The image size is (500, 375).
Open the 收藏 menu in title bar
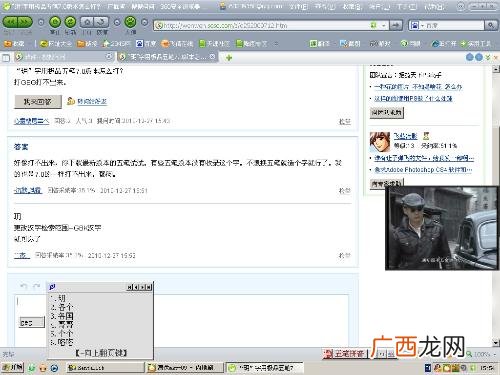tap(352, 6)
